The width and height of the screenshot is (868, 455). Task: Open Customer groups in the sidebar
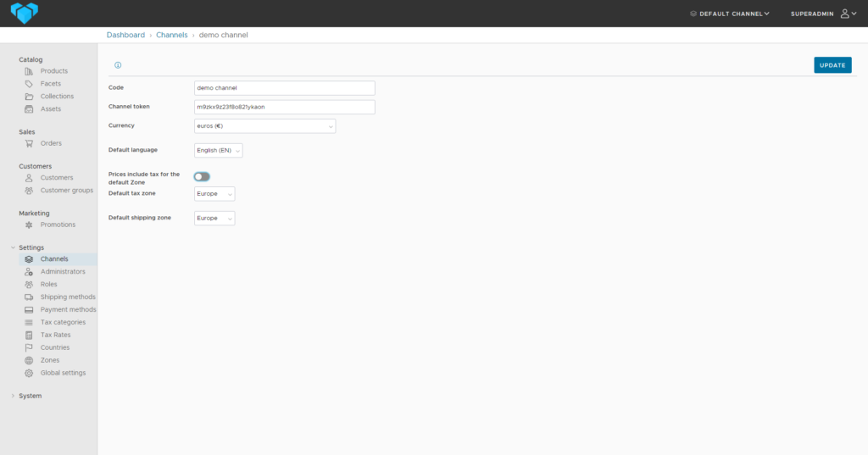(66, 191)
